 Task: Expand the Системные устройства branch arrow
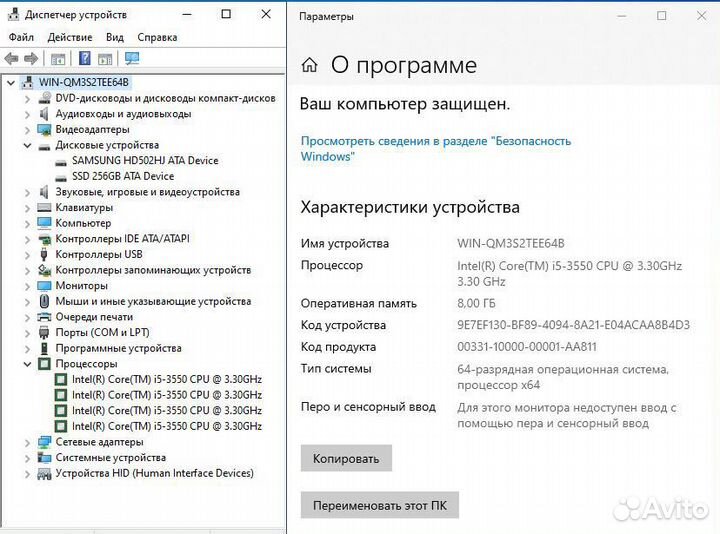click(x=28, y=458)
